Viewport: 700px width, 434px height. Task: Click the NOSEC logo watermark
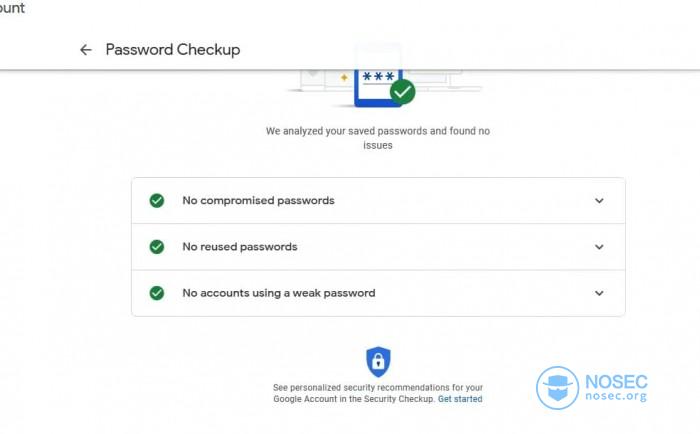pos(592,388)
